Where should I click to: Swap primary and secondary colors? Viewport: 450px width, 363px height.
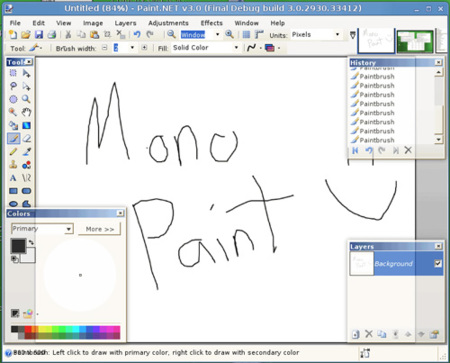(31, 242)
